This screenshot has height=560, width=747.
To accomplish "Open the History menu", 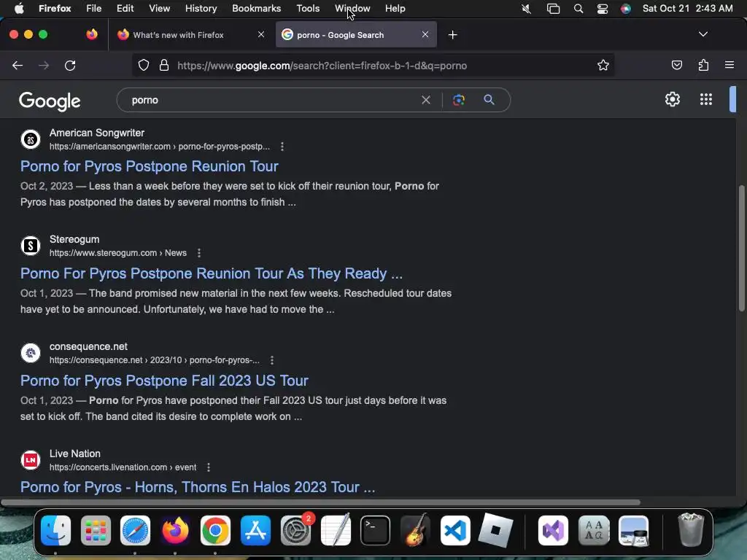I will pos(201,9).
